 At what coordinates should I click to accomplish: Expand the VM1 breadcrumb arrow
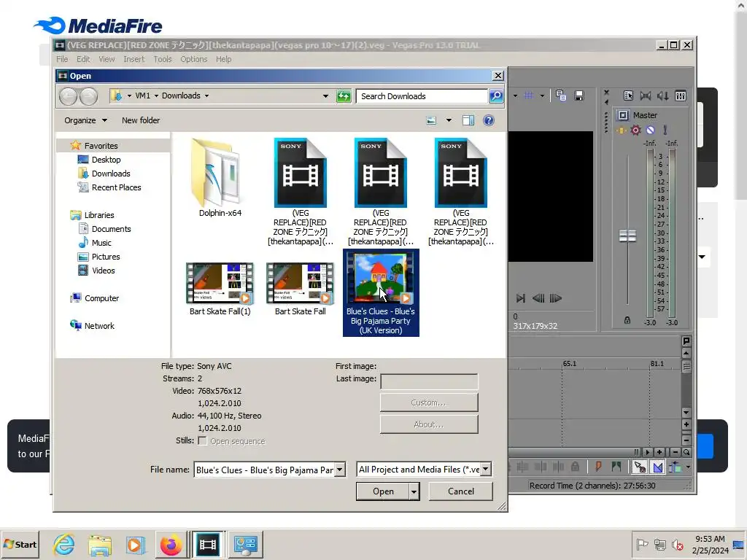[x=156, y=96]
